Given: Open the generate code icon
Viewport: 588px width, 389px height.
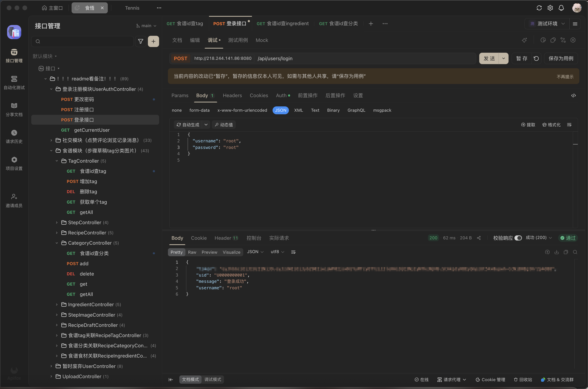Looking at the screenshot, I should pyautogui.click(x=573, y=96).
